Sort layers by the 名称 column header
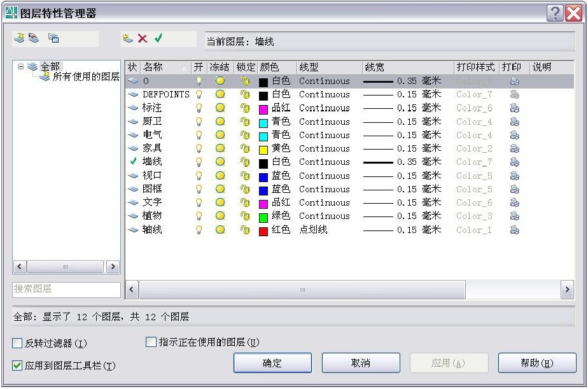The image size is (588, 389). [165, 67]
